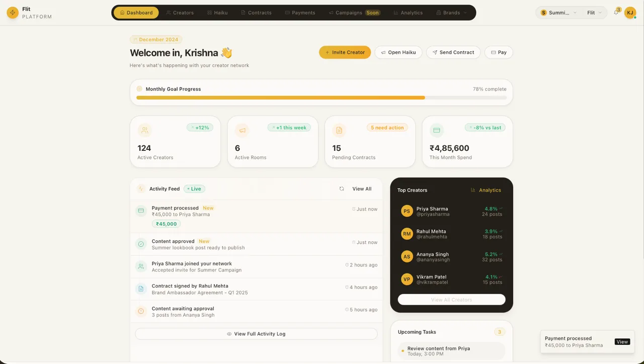The height and width of the screenshot is (364, 644).
Task: Click the Monthly Goal Progress target icon
Action: 139,88
